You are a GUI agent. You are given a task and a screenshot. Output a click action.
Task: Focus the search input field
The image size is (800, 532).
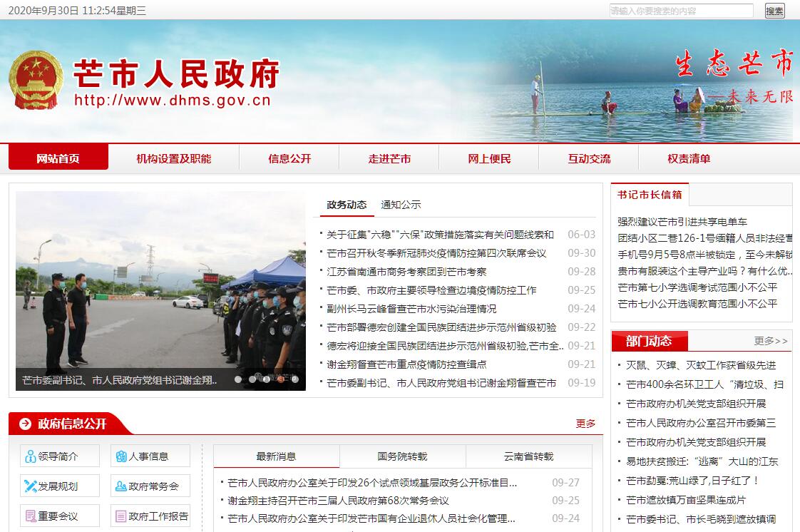[x=681, y=11]
